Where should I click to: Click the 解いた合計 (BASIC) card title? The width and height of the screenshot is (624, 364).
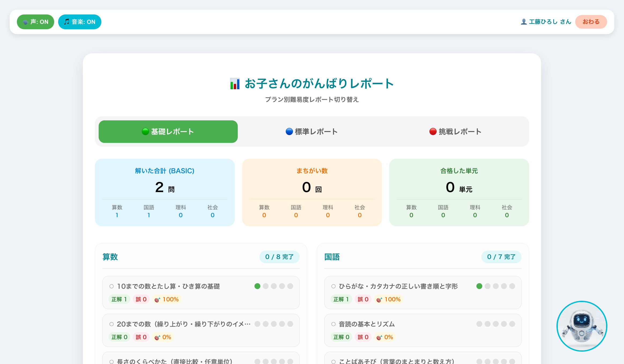point(165,171)
